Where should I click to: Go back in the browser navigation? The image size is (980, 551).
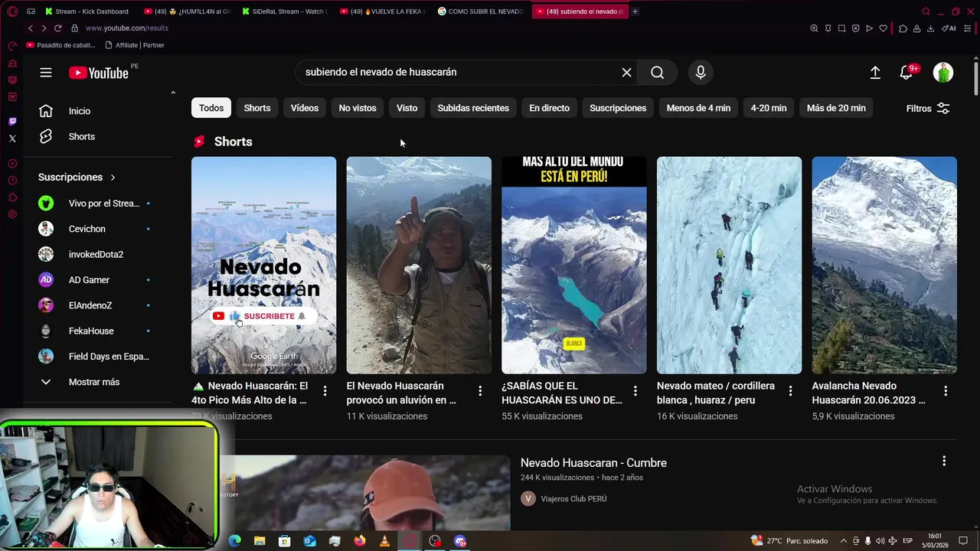click(31, 28)
